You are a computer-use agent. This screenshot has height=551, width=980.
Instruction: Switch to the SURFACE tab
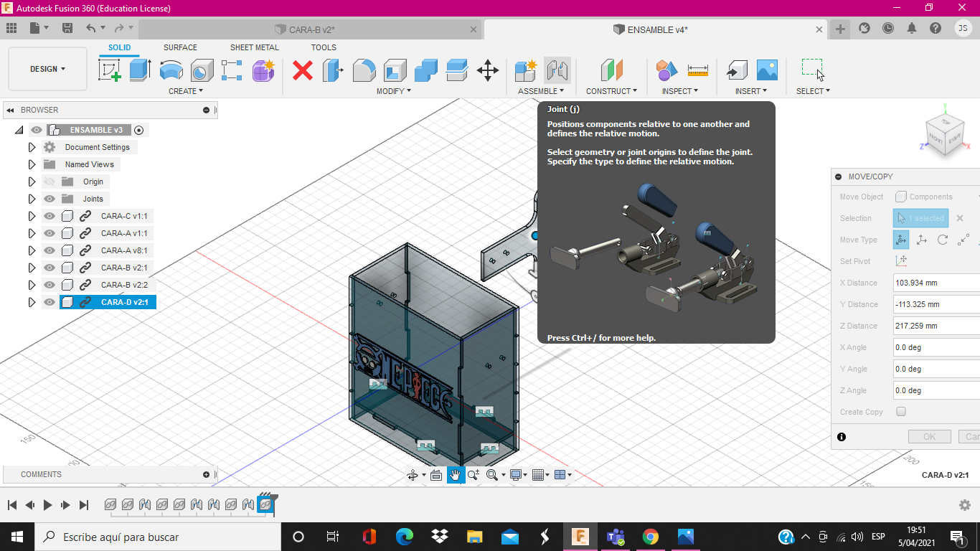click(x=180, y=47)
